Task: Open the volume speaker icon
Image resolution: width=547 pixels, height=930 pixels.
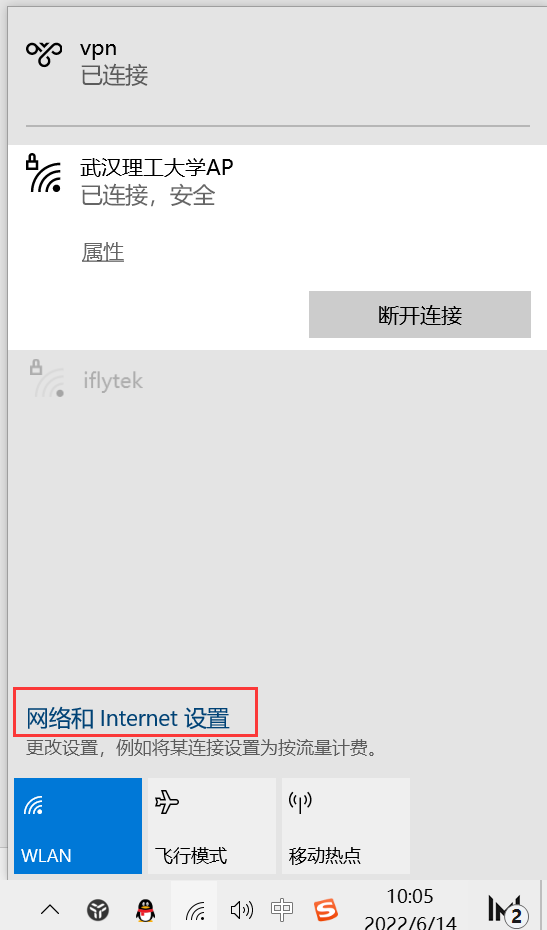Action: 241,909
